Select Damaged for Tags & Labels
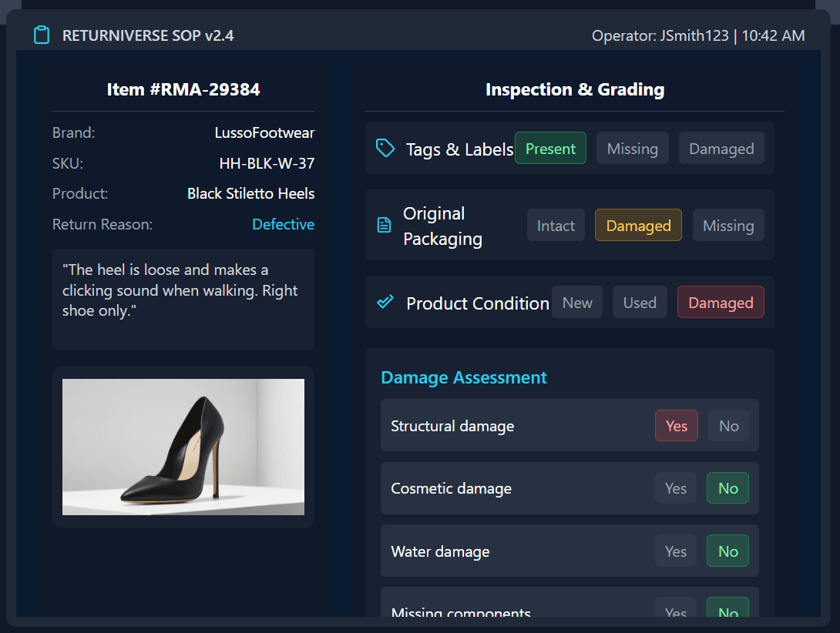This screenshot has height=633, width=840. pos(721,148)
